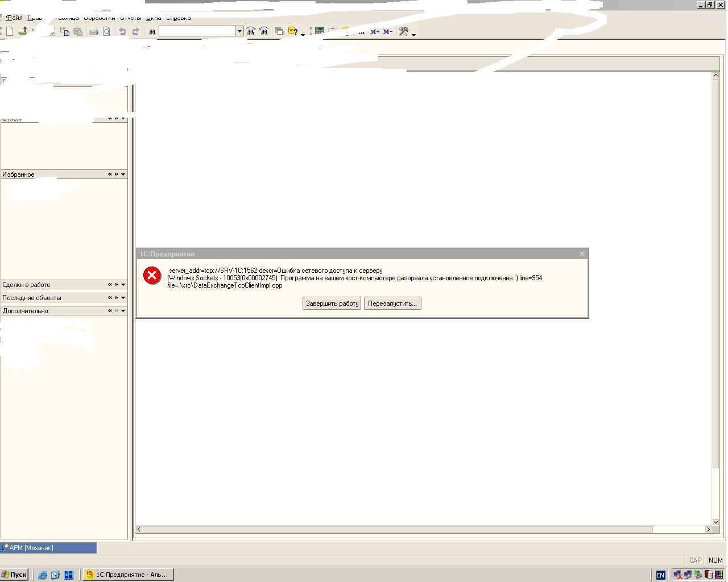728x582 pixels.
Task: Click the second quick launch browser icon
Action: click(x=56, y=575)
